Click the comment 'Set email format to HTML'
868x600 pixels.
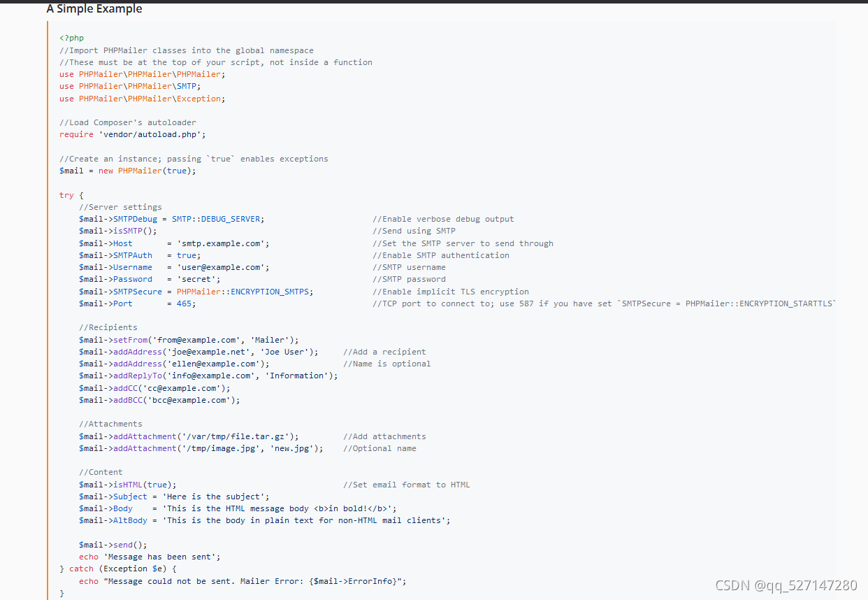[407, 485]
